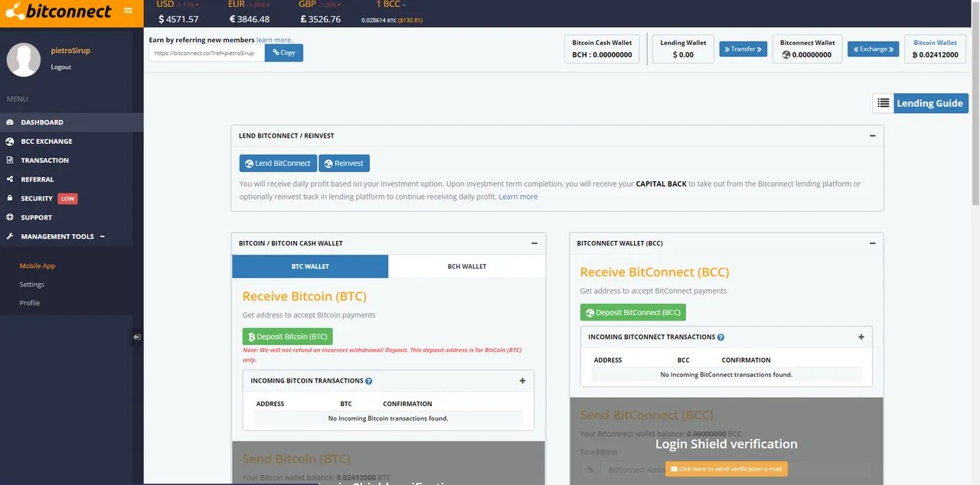Click the bitconnect logo
980x485 pixels.
point(59,11)
